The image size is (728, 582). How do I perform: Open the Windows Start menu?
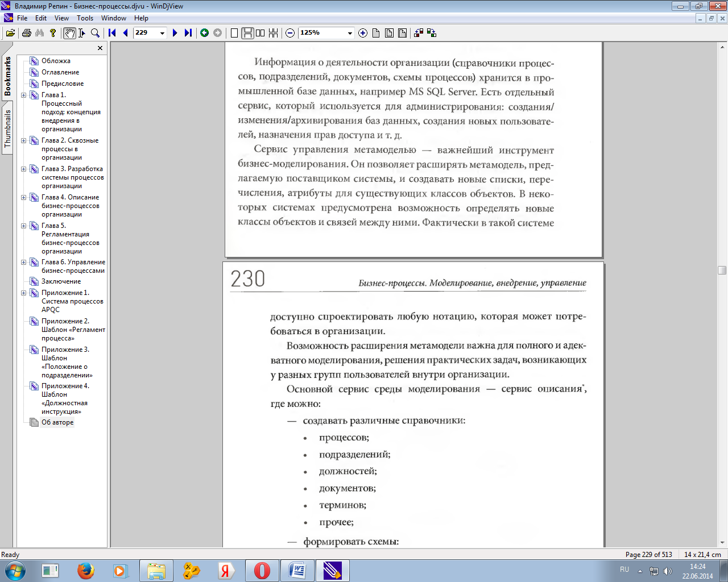click(x=15, y=571)
